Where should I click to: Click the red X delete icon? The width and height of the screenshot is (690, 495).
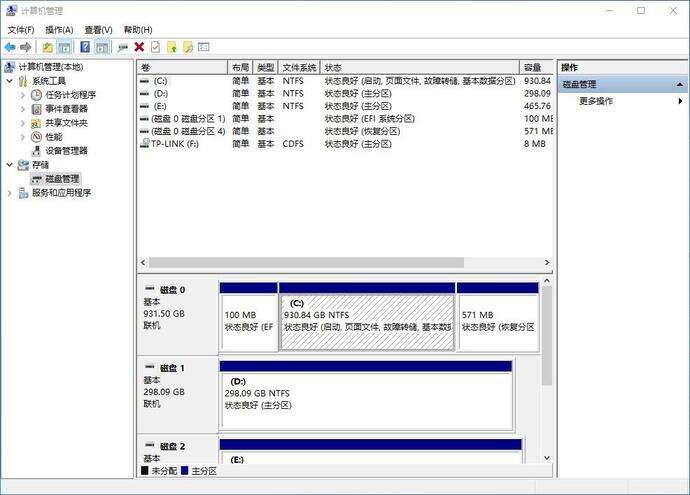(139, 47)
